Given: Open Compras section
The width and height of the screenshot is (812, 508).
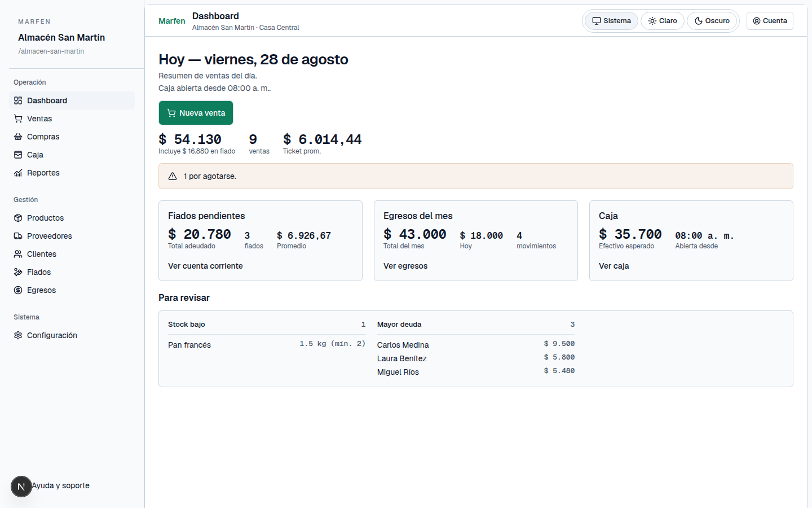Looking at the screenshot, I should click(72, 137).
